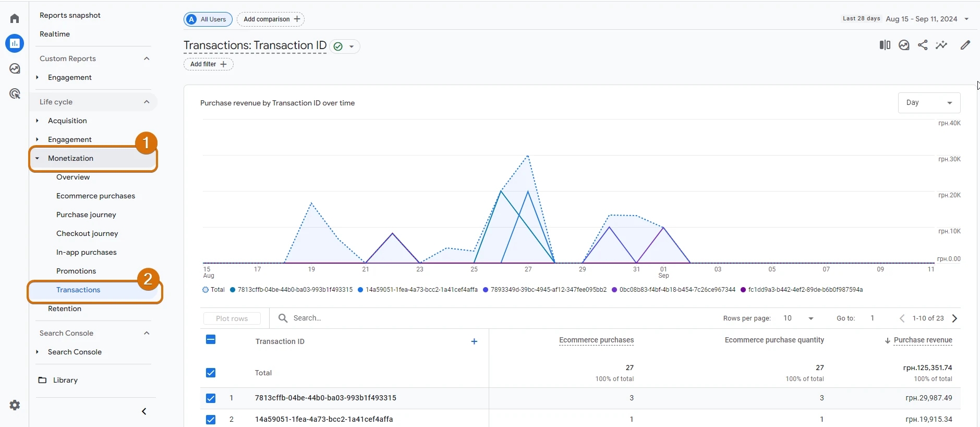Open Checkout journey report

pos(87,233)
